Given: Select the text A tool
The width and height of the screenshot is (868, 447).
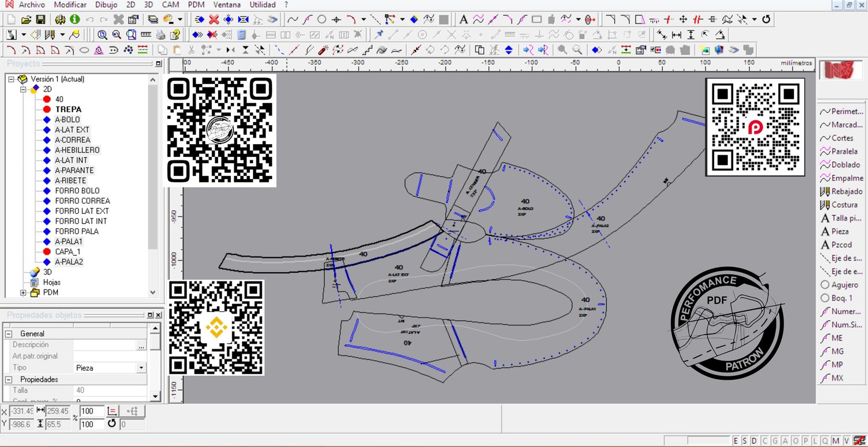Looking at the screenshot, I should click(464, 20).
